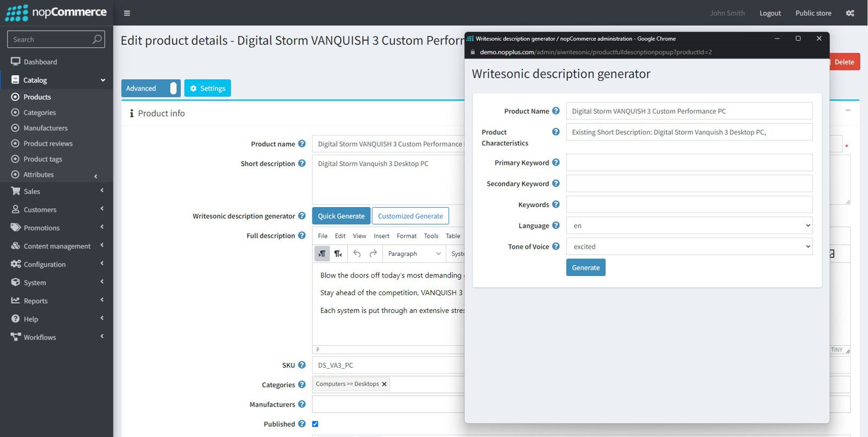
Task: Toggle the Advanced mode switch
Action: (151, 88)
